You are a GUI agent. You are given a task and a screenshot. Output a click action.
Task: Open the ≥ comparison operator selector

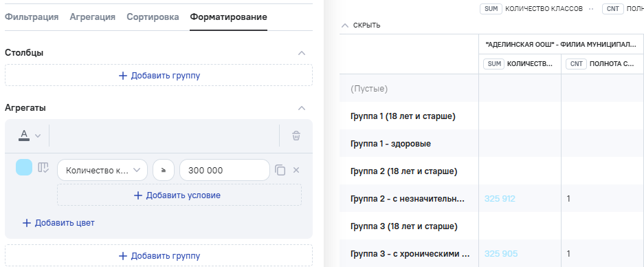coord(164,170)
